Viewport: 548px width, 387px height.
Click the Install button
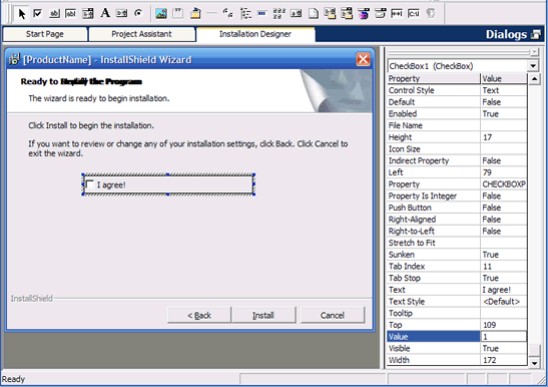pos(263,315)
